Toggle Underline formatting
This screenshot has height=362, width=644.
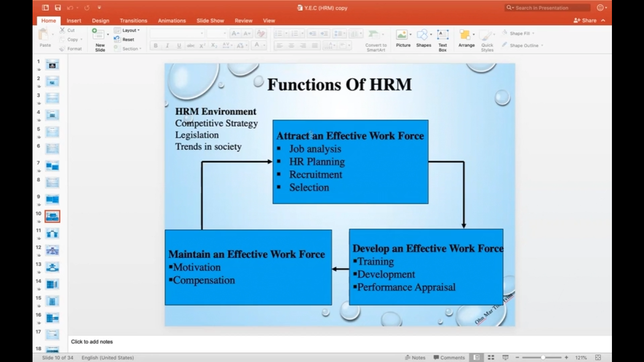point(179,46)
